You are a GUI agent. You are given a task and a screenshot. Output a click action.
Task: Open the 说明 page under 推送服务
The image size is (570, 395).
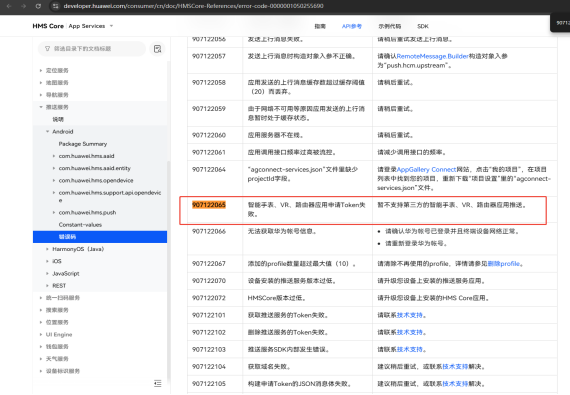(58, 119)
